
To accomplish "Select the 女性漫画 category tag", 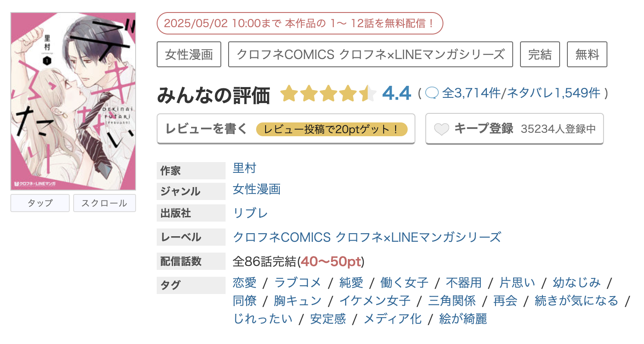I will [189, 54].
